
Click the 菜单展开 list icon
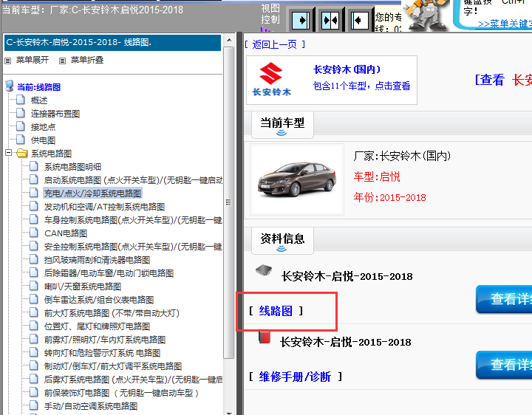point(8,61)
